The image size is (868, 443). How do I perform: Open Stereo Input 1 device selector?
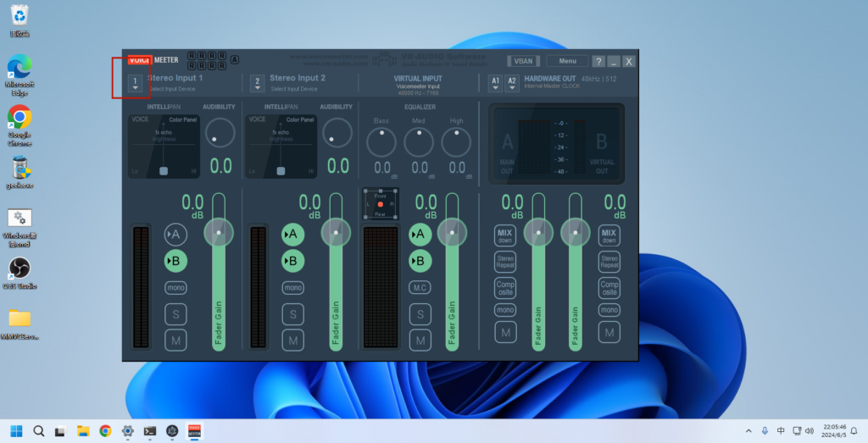coord(135,84)
